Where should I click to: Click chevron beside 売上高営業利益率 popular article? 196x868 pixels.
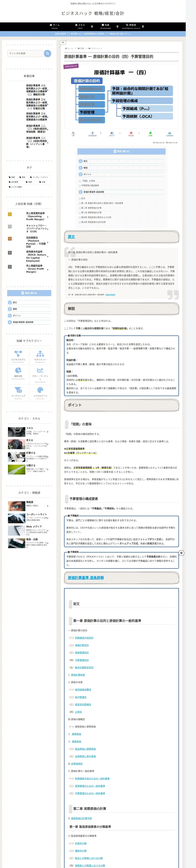tap(48, 217)
